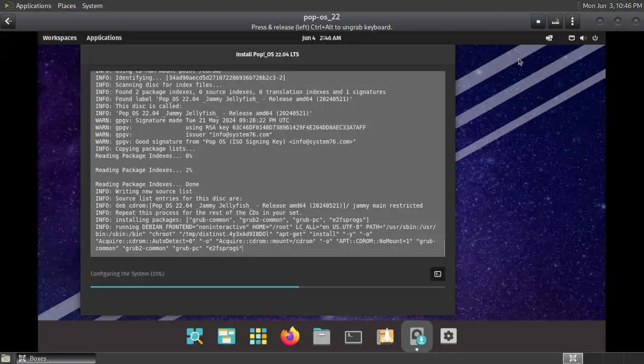
Task: Click 'Source list entries for this disc are:' line
Action: tap(169, 199)
